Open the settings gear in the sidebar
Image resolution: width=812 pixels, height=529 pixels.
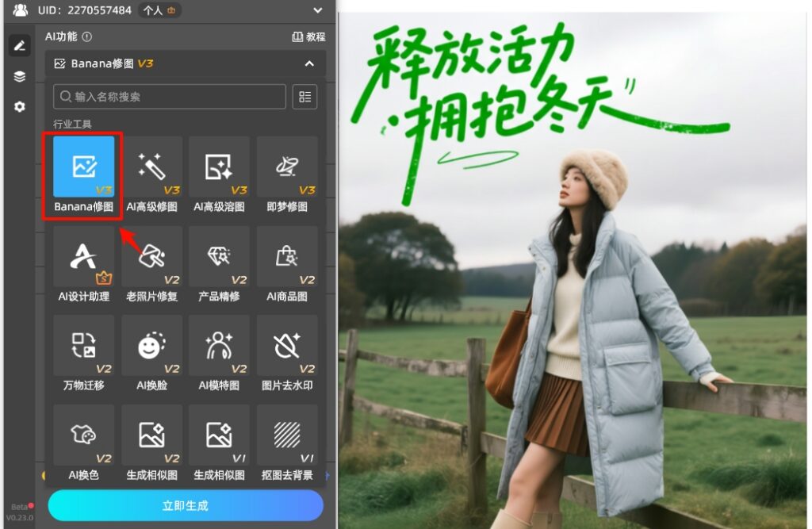(x=20, y=107)
